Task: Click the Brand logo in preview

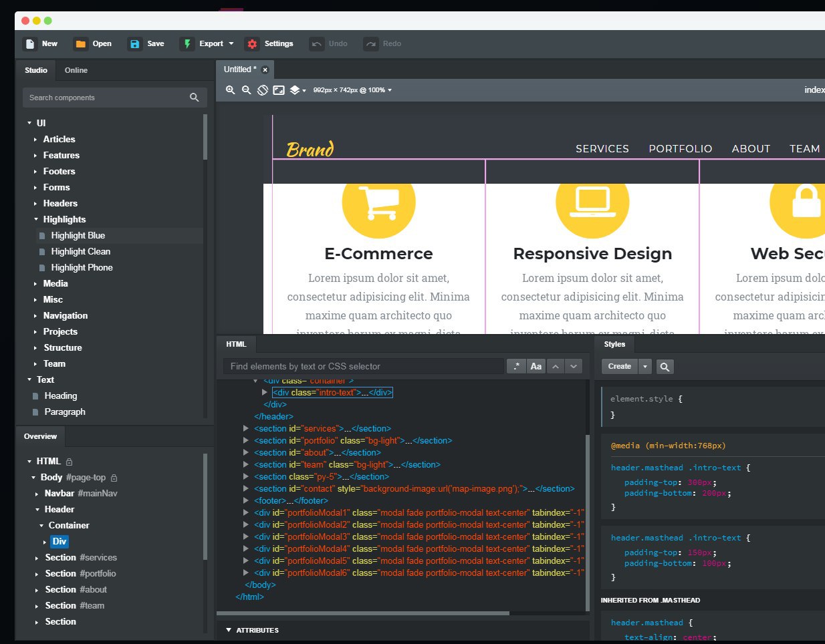Action: pos(310,149)
